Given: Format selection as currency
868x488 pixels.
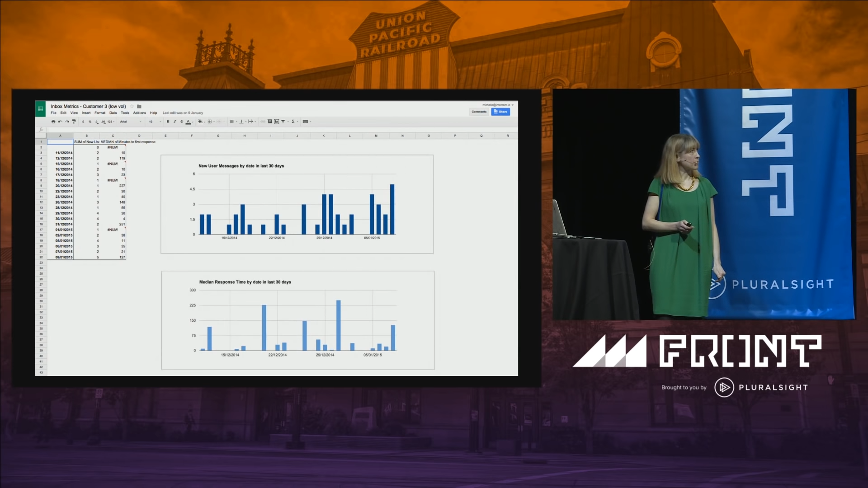Looking at the screenshot, I should coord(83,122).
